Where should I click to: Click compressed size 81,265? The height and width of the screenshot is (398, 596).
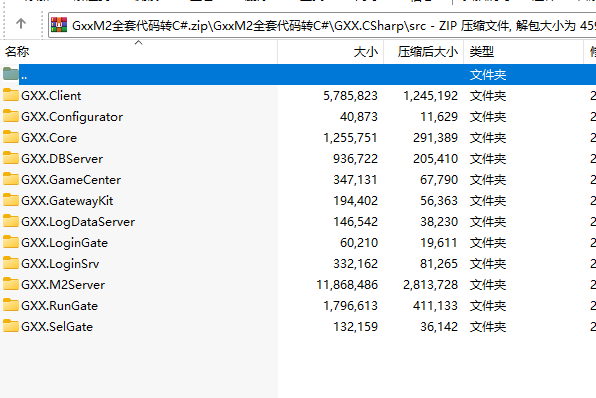(439, 264)
